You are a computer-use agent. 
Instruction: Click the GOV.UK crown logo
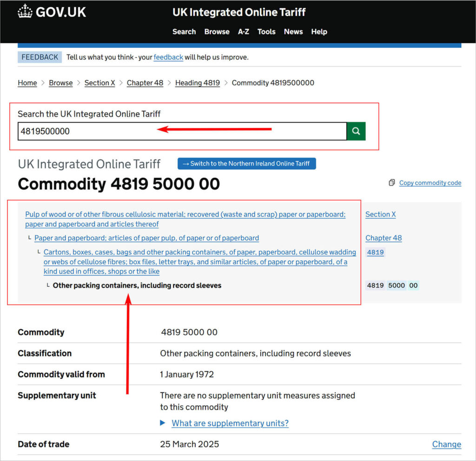pyautogui.click(x=25, y=12)
